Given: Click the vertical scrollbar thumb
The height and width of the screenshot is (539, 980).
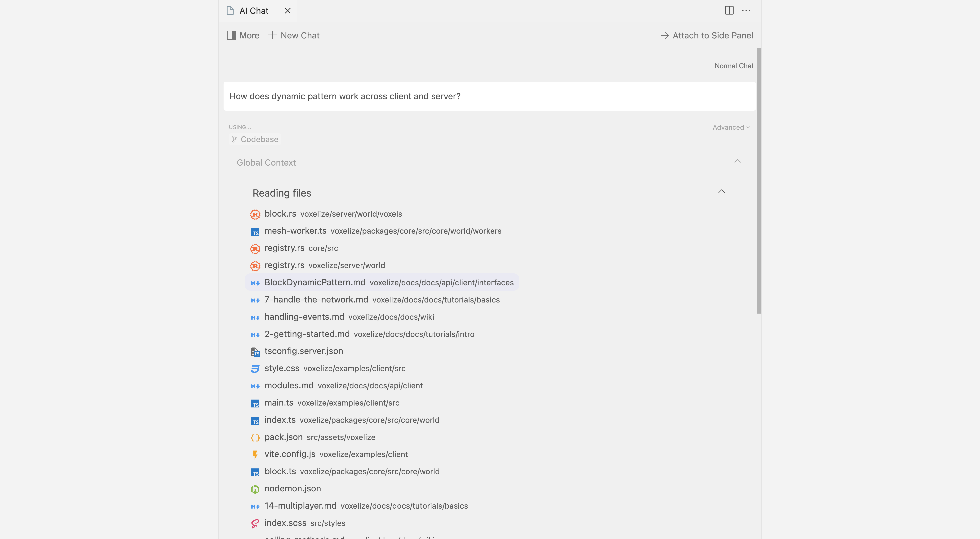Looking at the screenshot, I should click(759, 180).
